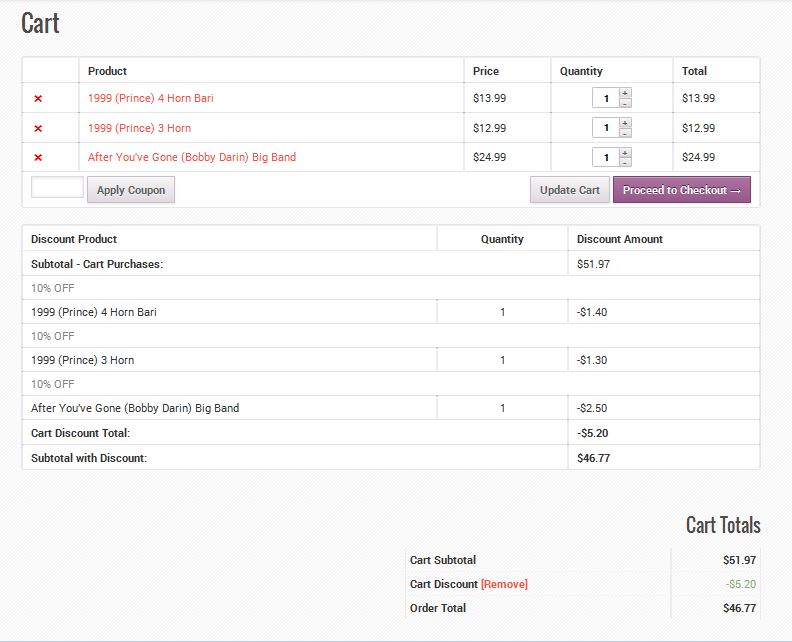Open After You've Gone (Bobby Darin) Big Band link
792x642 pixels.
tap(192, 157)
